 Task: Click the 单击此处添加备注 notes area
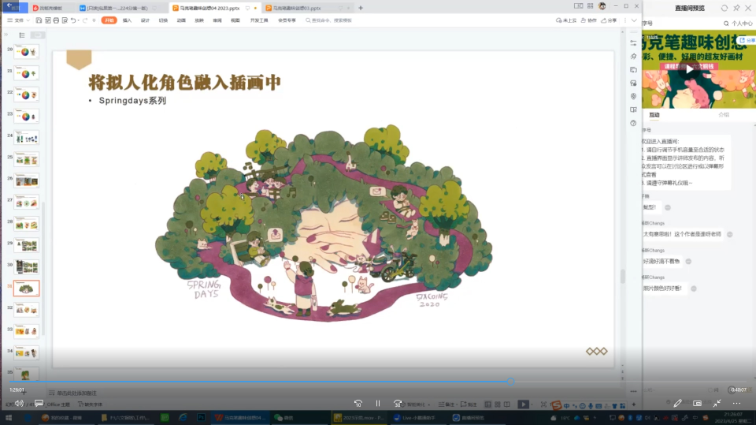[x=77, y=393]
